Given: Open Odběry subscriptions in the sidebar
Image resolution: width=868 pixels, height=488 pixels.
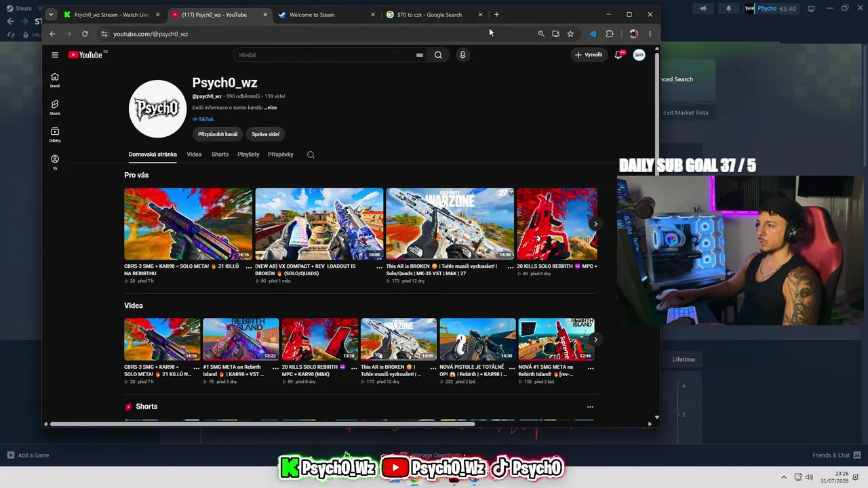Looking at the screenshot, I should tap(55, 135).
